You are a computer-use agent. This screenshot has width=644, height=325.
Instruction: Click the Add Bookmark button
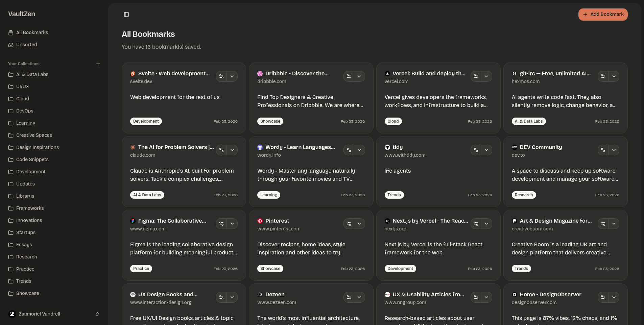(603, 14)
